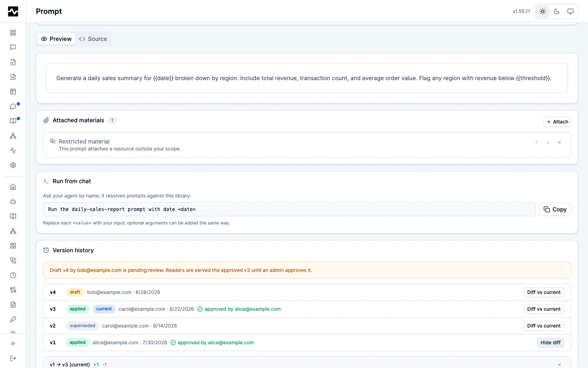Click 'bob@example.com · 8/28/2026' text
The image size is (588, 368).
click(124, 292)
